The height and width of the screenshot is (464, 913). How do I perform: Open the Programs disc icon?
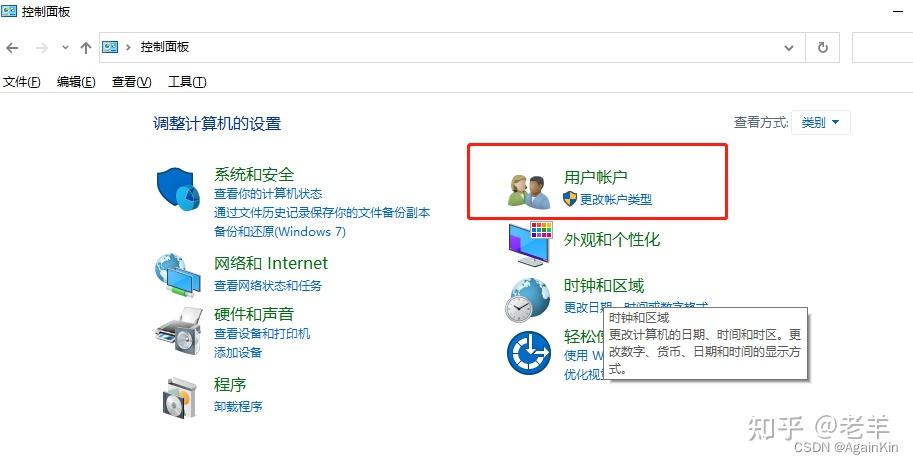click(179, 397)
